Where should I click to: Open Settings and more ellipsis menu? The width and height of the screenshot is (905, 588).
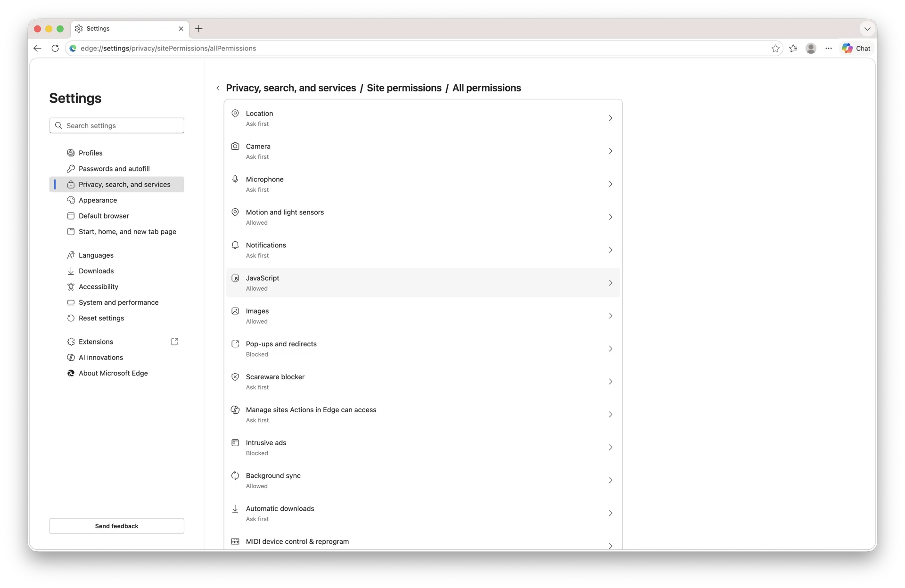point(829,49)
